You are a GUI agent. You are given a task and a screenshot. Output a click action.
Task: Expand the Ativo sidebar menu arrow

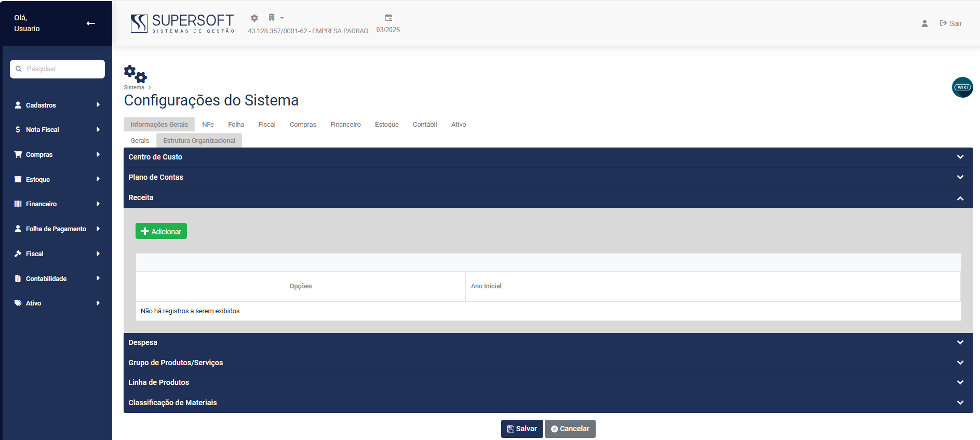98,303
